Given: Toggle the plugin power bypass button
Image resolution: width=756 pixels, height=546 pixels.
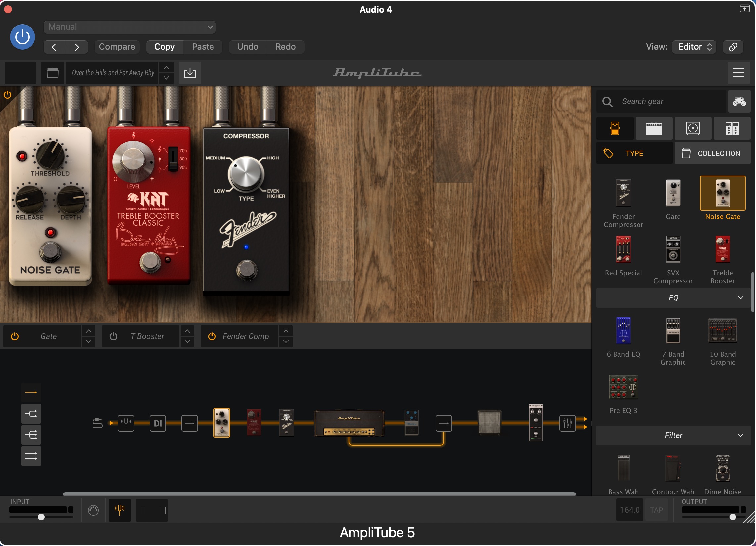Looking at the screenshot, I should click(22, 37).
